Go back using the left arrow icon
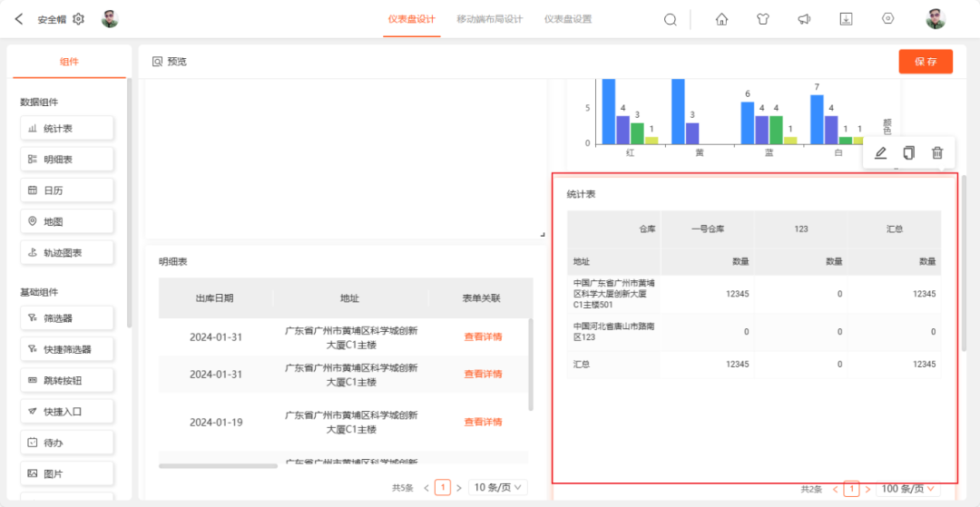This screenshot has width=980, height=507. click(x=19, y=19)
